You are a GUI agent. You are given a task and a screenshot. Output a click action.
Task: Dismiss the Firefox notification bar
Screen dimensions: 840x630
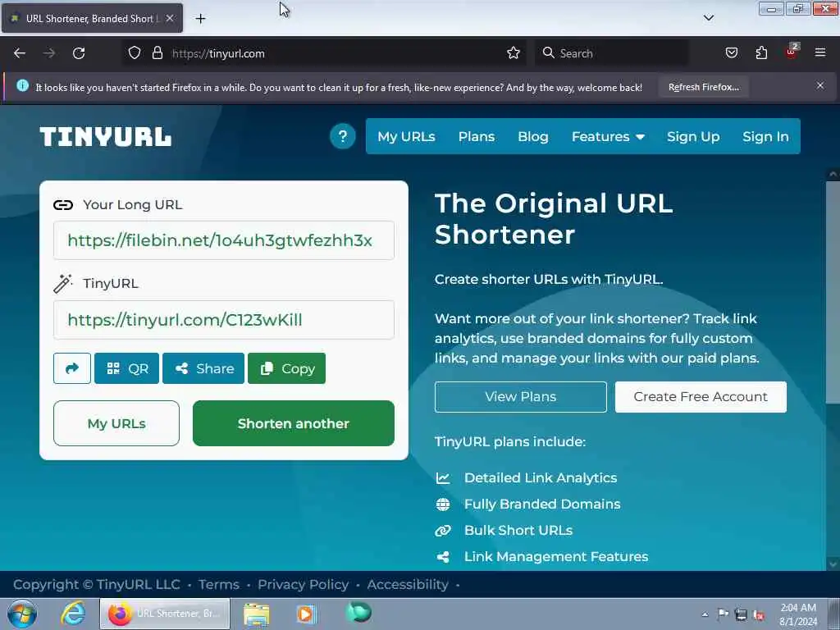[x=820, y=85]
